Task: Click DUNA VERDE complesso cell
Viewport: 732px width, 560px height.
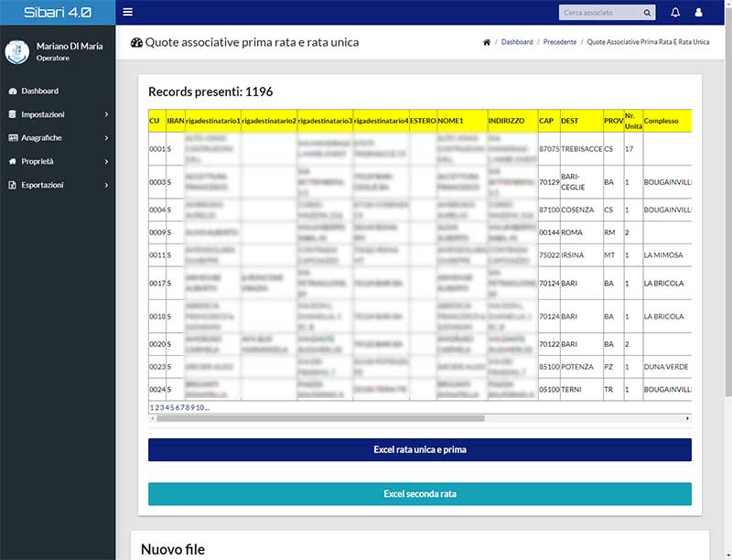Action: [x=667, y=367]
